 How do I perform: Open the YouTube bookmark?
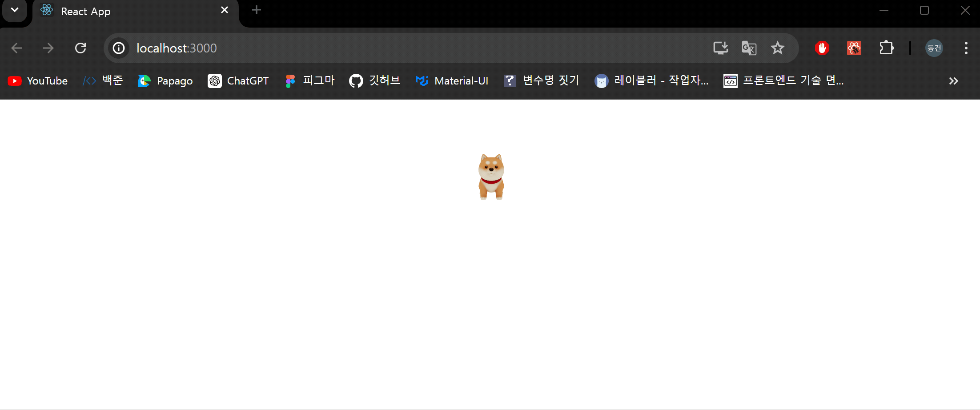point(38,81)
